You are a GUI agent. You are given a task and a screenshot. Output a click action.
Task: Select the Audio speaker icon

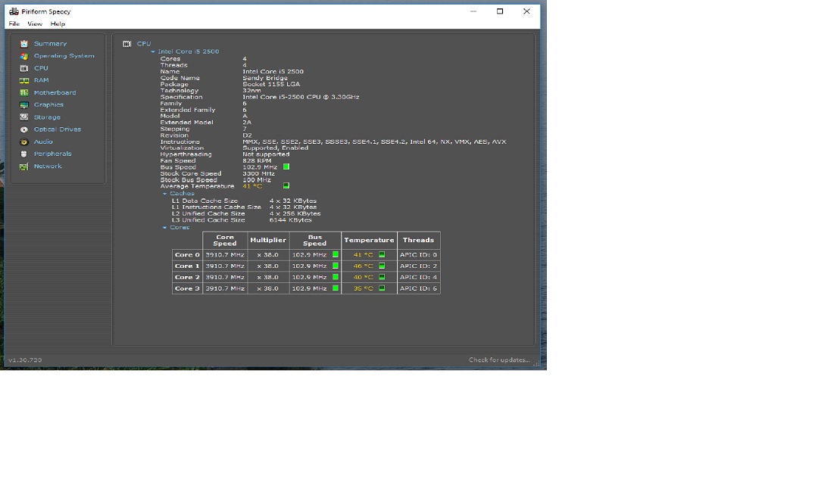tap(24, 142)
